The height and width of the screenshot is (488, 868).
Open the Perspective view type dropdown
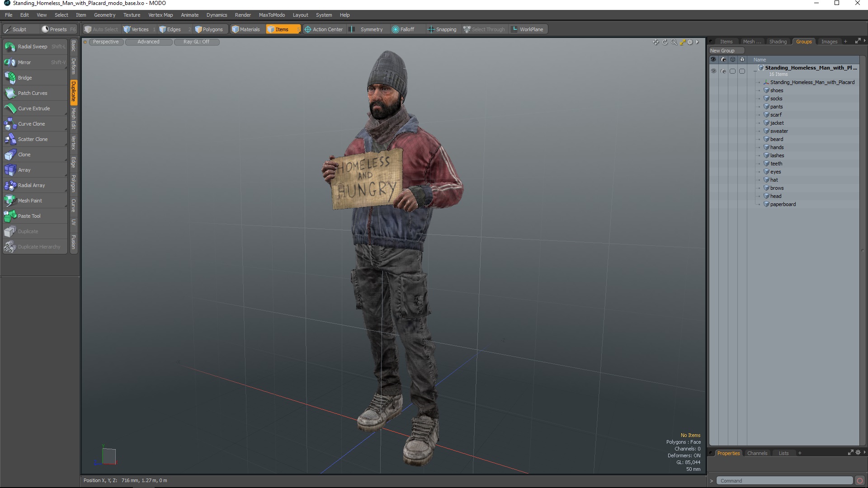tap(106, 42)
